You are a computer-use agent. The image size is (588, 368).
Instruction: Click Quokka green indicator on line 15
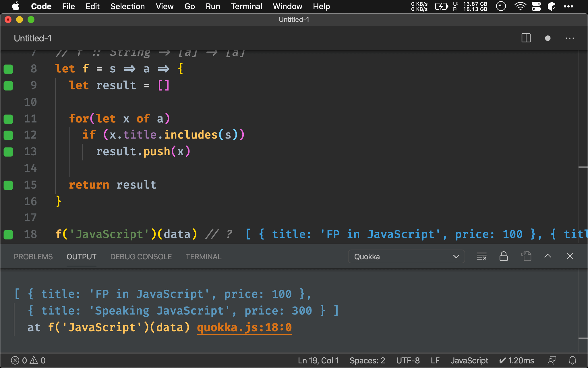click(x=8, y=185)
